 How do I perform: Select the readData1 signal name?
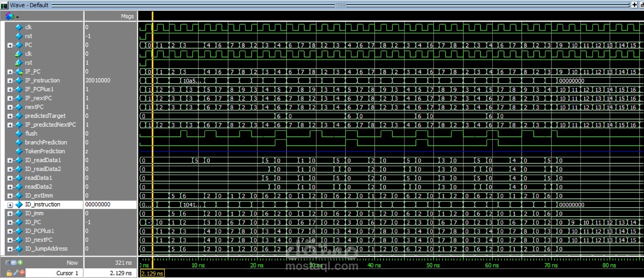38,178
